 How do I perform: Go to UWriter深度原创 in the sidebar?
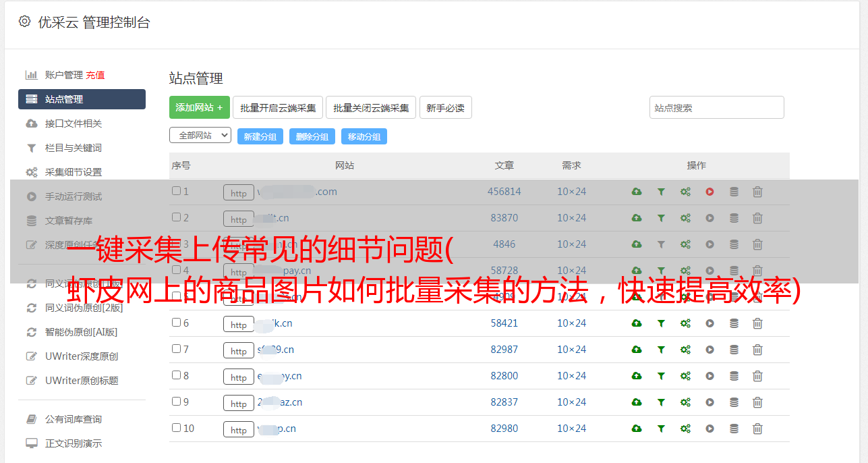click(x=82, y=356)
